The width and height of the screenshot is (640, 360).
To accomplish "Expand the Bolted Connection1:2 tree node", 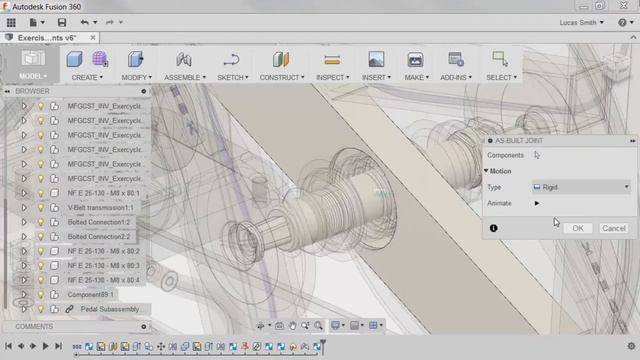I will pyautogui.click(x=24, y=222).
